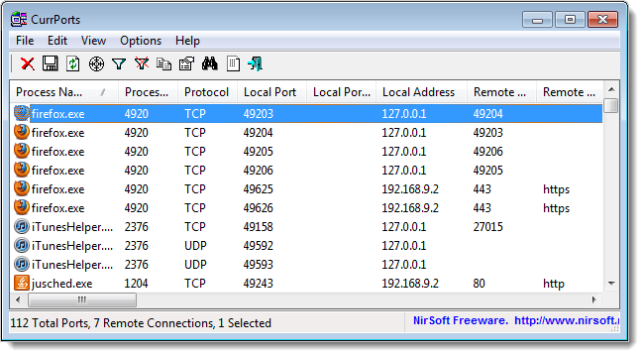Select the jusched.exe row
This screenshot has height=357, width=644.
[306, 284]
